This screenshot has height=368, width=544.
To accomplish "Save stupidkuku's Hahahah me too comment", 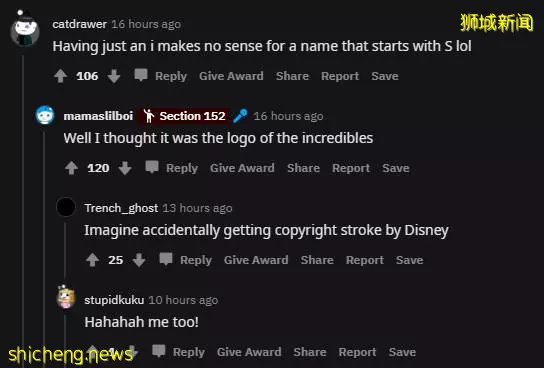I will click(402, 352).
